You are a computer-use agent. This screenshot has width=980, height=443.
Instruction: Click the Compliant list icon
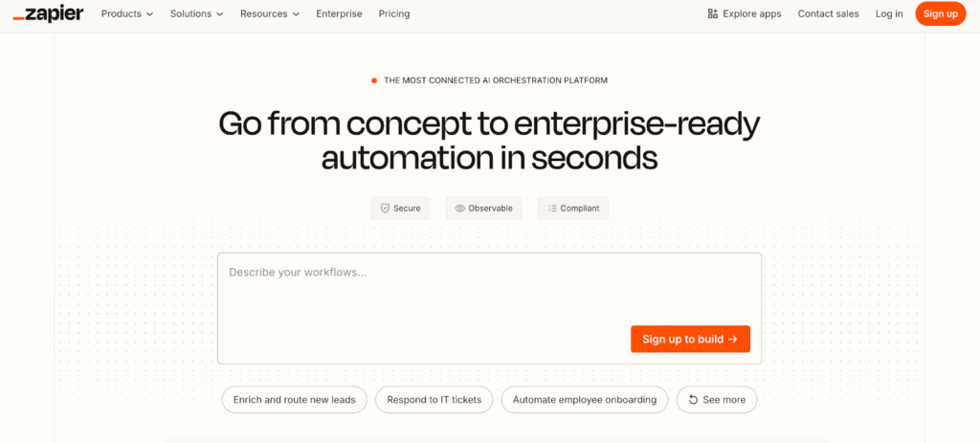pos(551,209)
